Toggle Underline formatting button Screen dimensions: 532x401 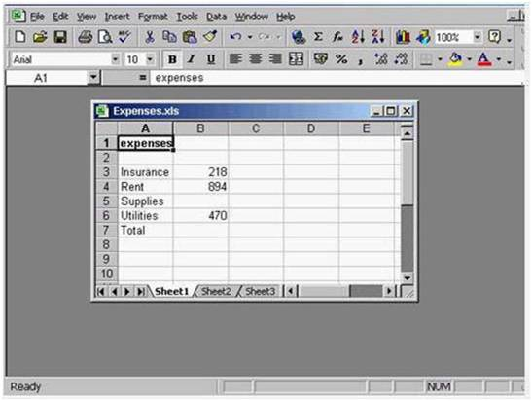click(x=211, y=59)
